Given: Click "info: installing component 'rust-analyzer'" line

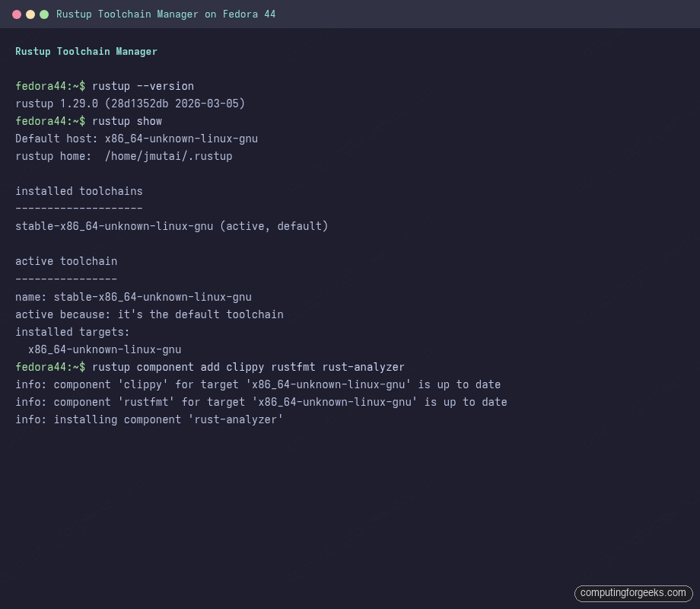Looking at the screenshot, I should (x=149, y=419).
